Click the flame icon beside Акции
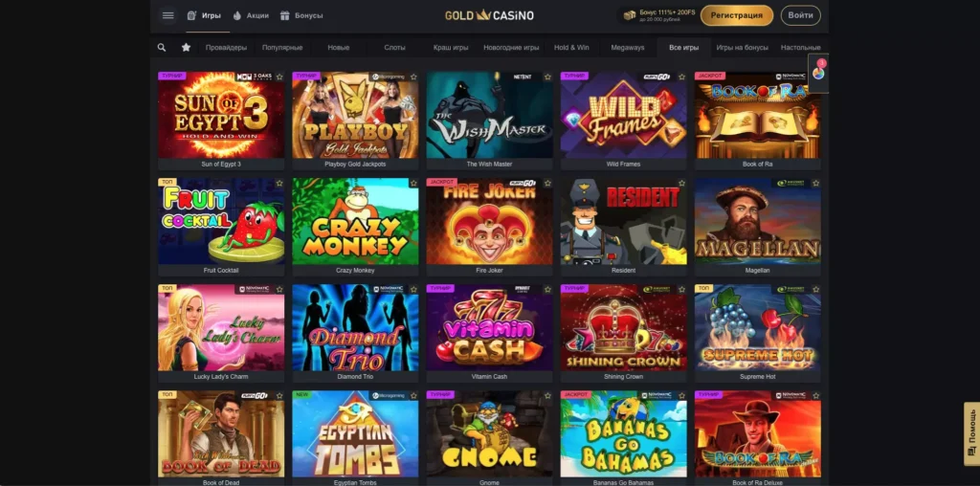The width and height of the screenshot is (980, 486). (237, 15)
